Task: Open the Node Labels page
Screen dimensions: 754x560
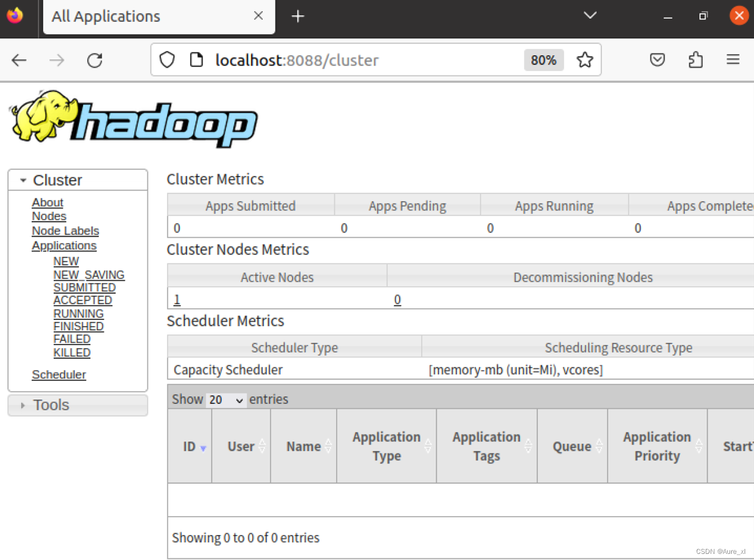Action: click(x=65, y=231)
